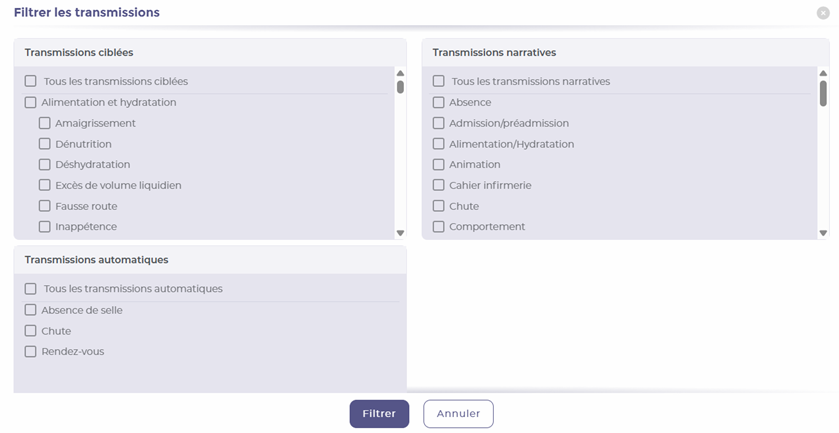The width and height of the screenshot is (839, 433).
Task: Click down arrow of narratives list scrollbar
Action: (x=823, y=233)
